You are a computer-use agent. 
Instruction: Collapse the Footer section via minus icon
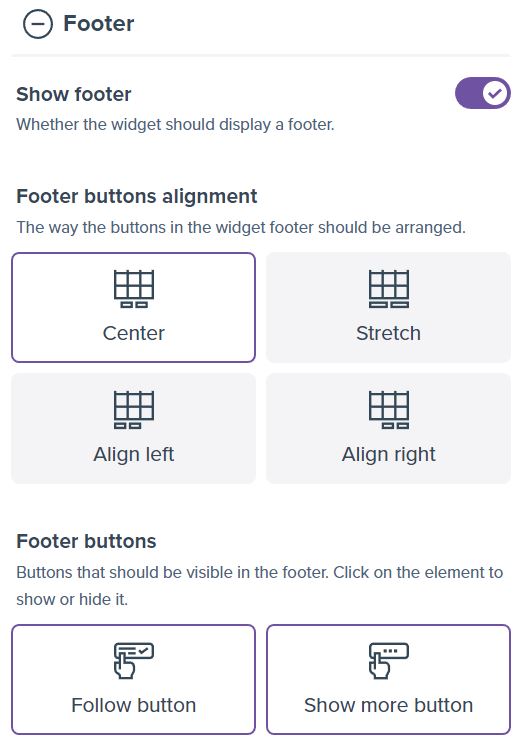[x=38, y=24]
